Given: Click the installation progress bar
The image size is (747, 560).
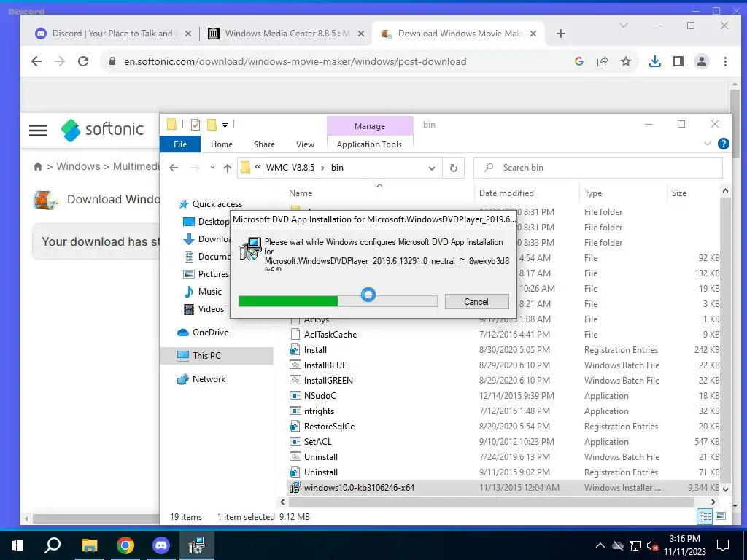Looking at the screenshot, I should point(338,301).
